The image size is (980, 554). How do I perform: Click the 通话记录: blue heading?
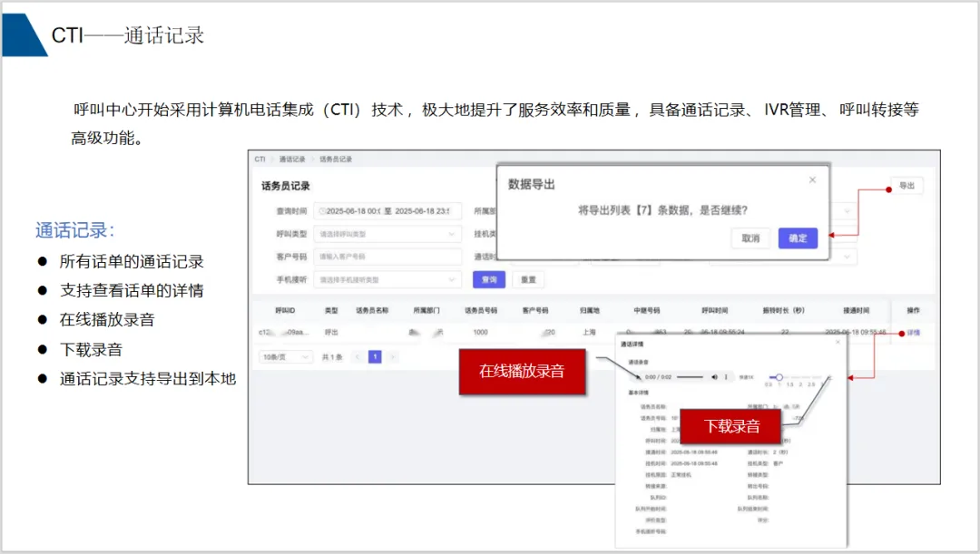(x=75, y=230)
